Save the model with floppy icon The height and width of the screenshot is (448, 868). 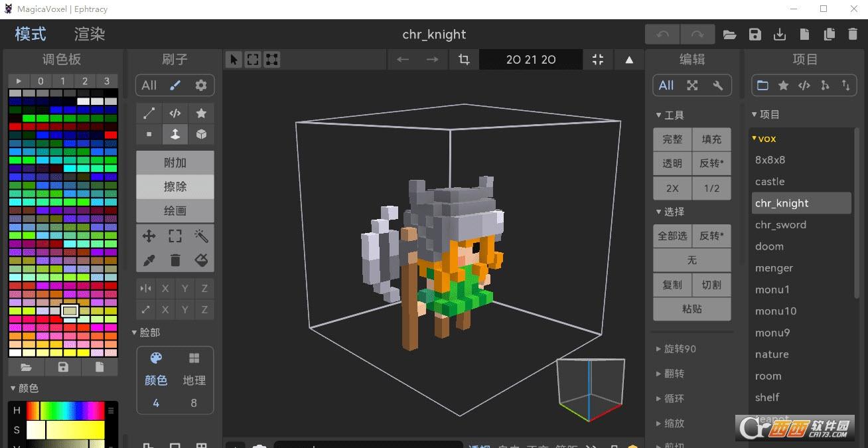(755, 35)
